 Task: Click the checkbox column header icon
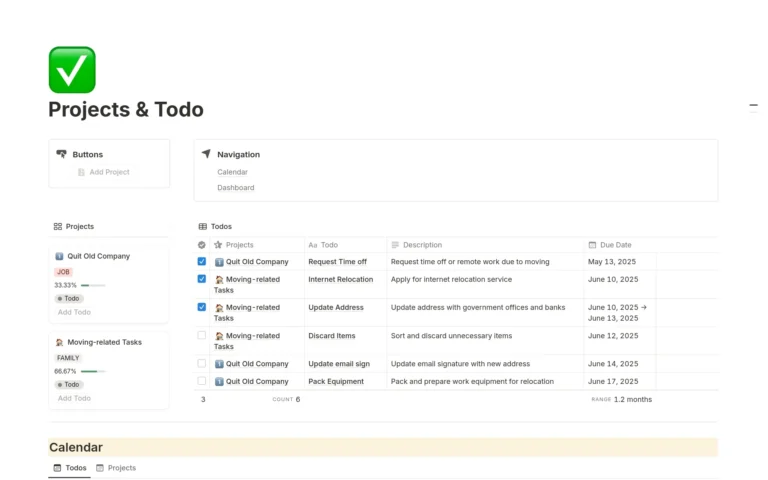pyautogui.click(x=201, y=245)
